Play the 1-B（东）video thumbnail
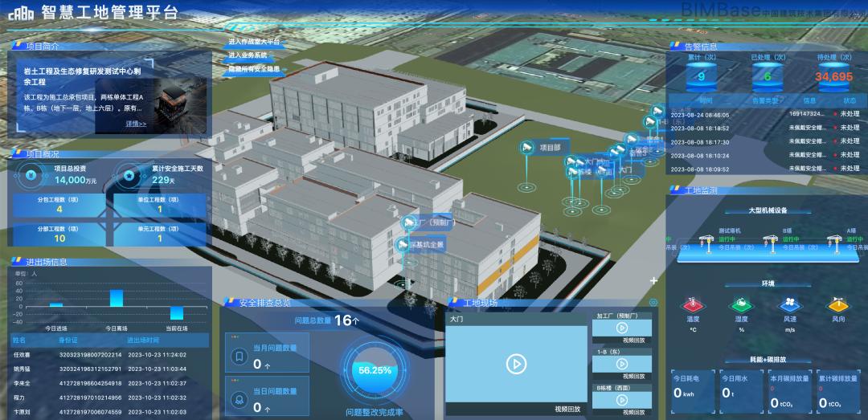Viewport: 868px width, 420px height. [x=621, y=364]
